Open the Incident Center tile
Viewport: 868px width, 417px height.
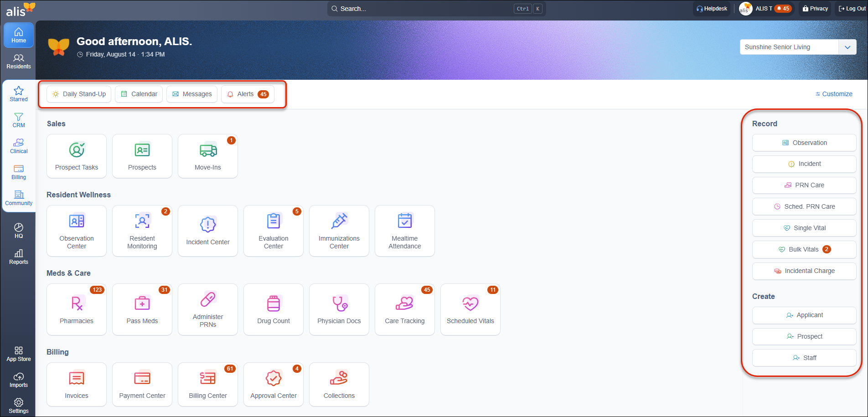point(208,231)
